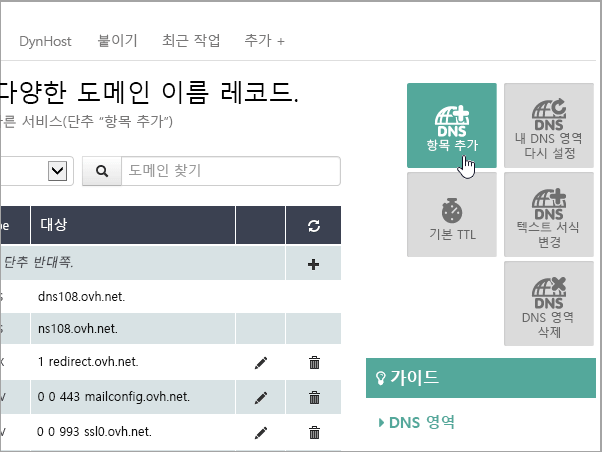Image resolution: width=602 pixels, height=452 pixels.
Task: Focus the 도메인 찾기 search field
Action: pyautogui.click(x=229, y=171)
